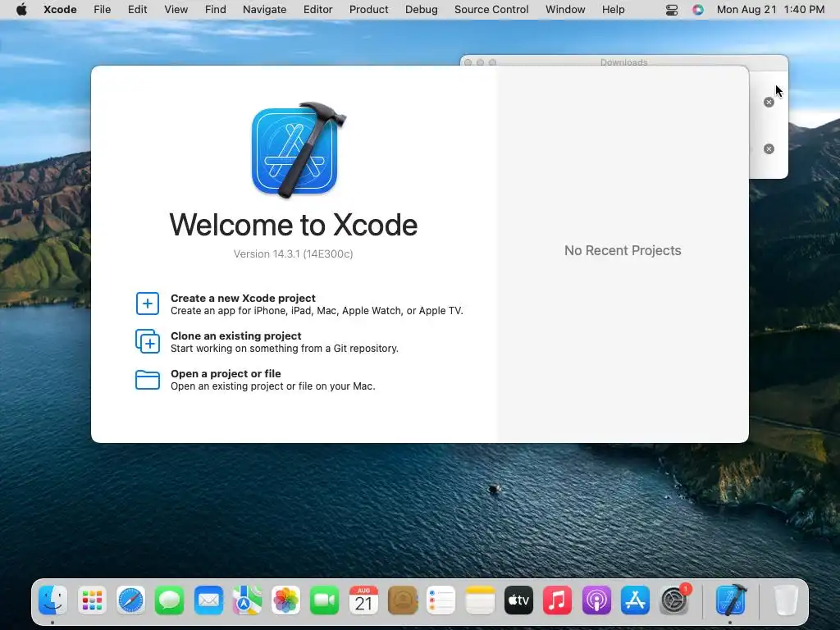Open the Window menu
This screenshot has height=630, width=840.
[x=565, y=10]
